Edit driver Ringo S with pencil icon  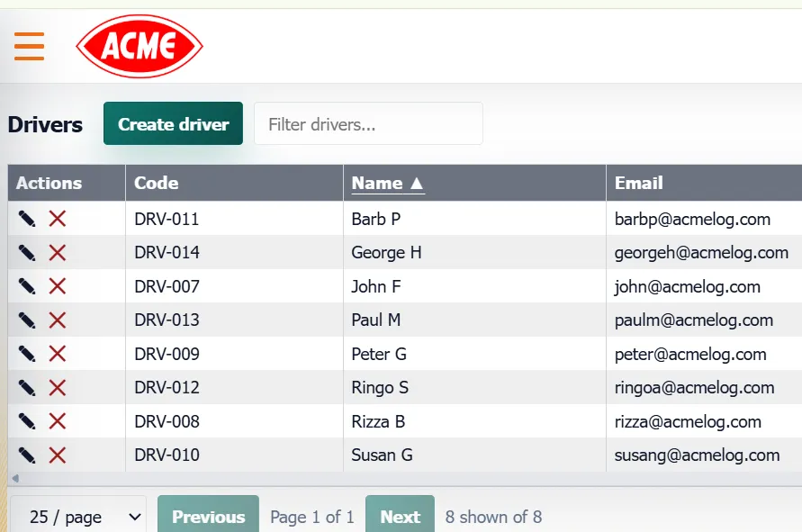(x=27, y=388)
